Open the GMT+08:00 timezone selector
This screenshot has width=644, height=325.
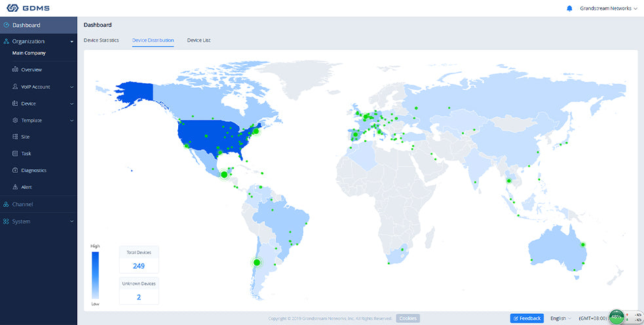click(594, 318)
